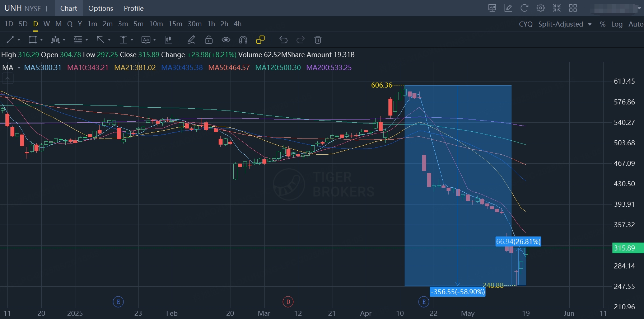The width and height of the screenshot is (644, 319).
Task: Click the MA5:300.31 indicator label
Action: [43, 67]
